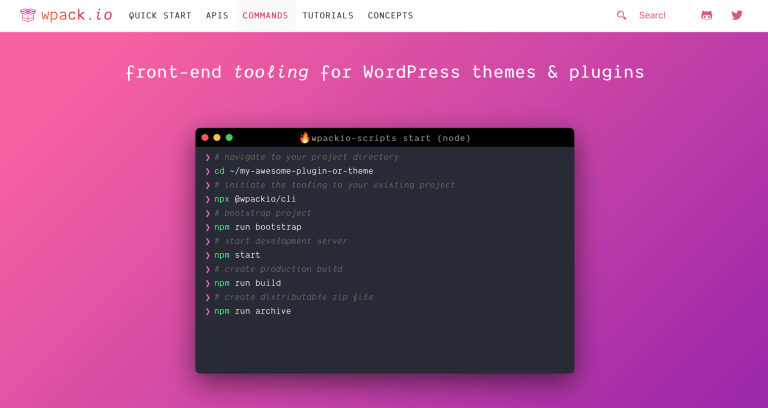Image resolution: width=768 pixels, height=408 pixels.
Task: Click comment '# navigate to your project directory'
Action: point(307,157)
